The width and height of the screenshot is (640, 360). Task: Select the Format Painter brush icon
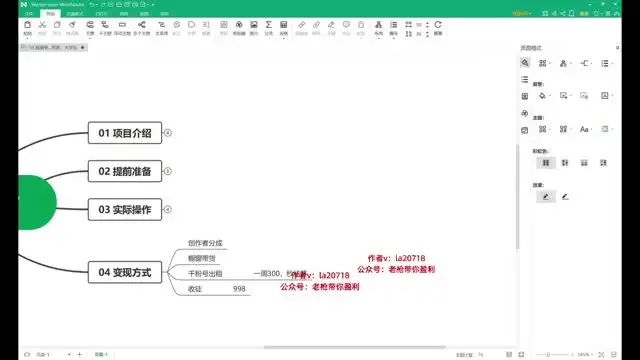point(72,25)
